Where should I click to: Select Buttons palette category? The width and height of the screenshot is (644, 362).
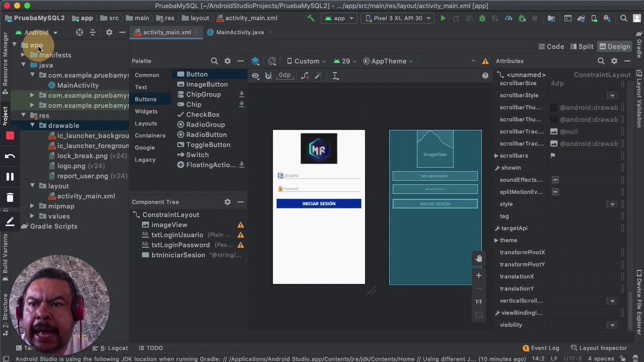145,99
